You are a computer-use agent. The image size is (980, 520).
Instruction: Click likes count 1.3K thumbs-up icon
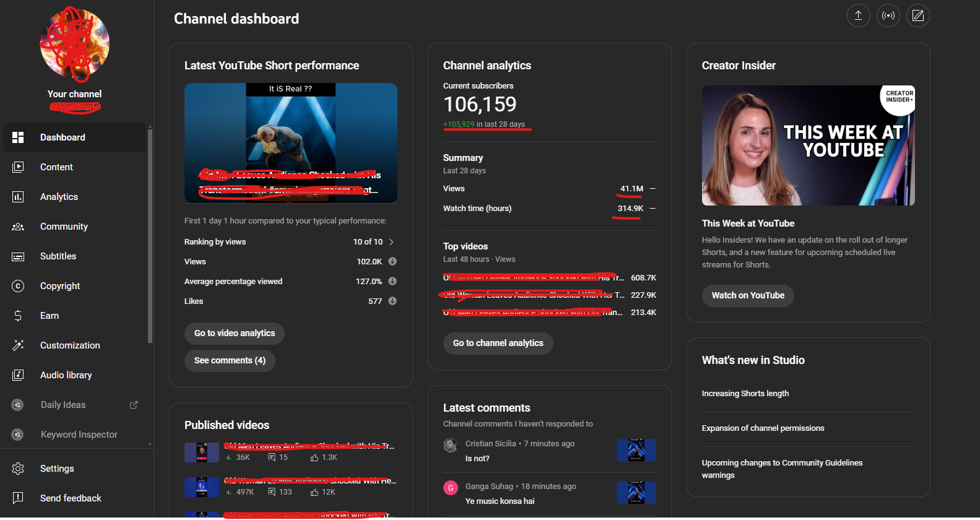(314, 457)
